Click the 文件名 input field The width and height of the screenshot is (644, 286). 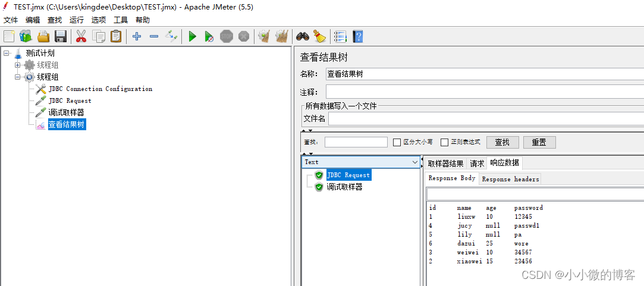[x=486, y=119]
